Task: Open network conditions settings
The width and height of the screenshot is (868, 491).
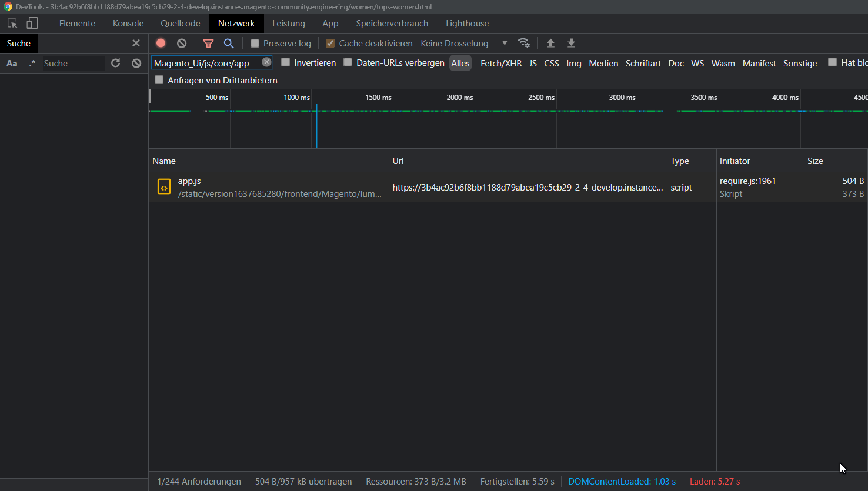Action: [524, 43]
